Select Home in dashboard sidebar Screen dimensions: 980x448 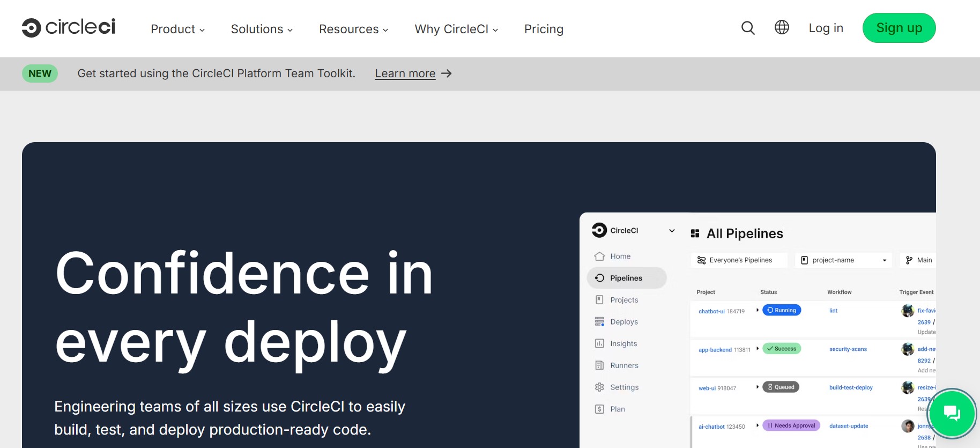[x=620, y=256]
